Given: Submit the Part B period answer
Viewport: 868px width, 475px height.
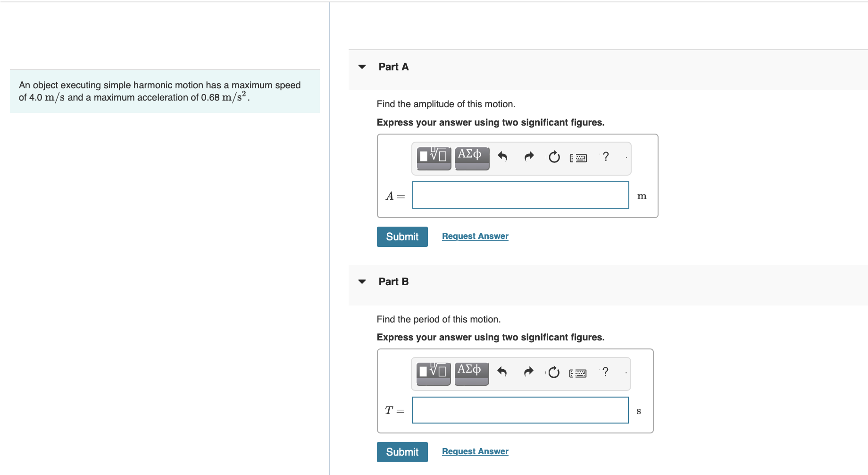Looking at the screenshot, I should click(x=402, y=452).
